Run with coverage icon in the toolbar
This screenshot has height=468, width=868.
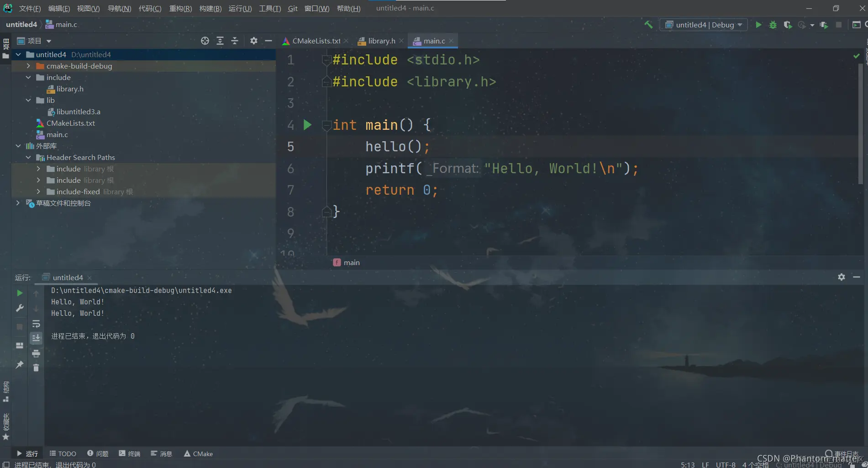[788, 25]
